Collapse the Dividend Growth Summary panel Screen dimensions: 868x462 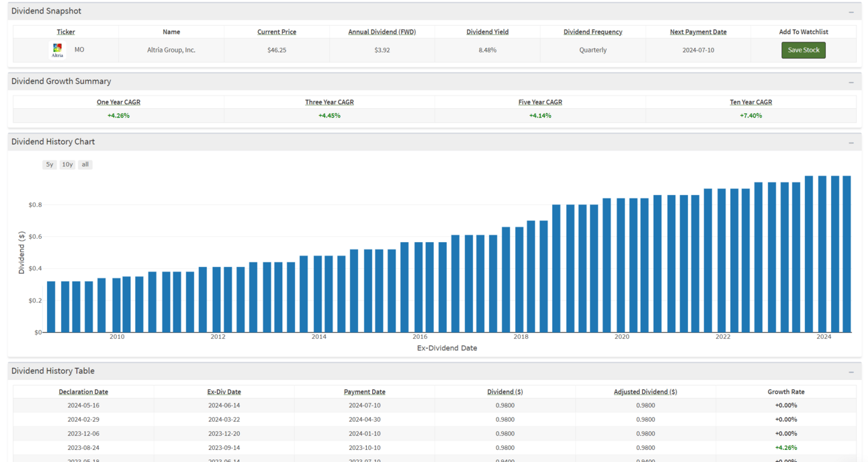click(851, 82)
